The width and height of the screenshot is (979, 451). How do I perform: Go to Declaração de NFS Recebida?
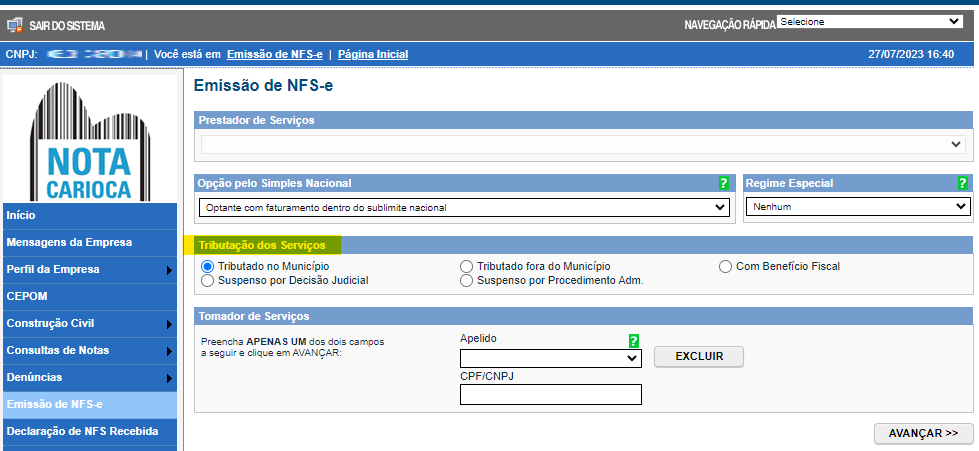tap(90, 431)
